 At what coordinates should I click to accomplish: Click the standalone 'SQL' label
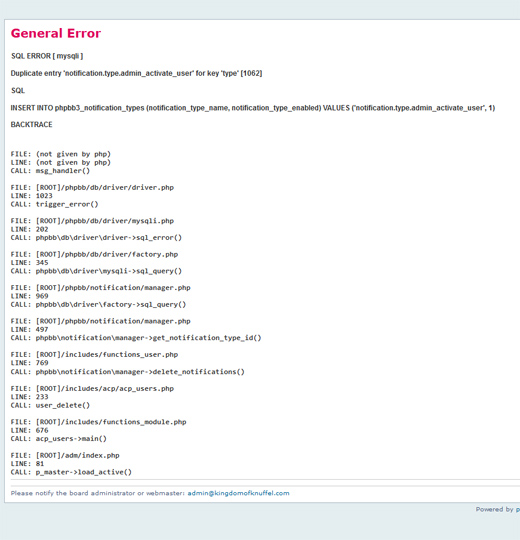18,91
